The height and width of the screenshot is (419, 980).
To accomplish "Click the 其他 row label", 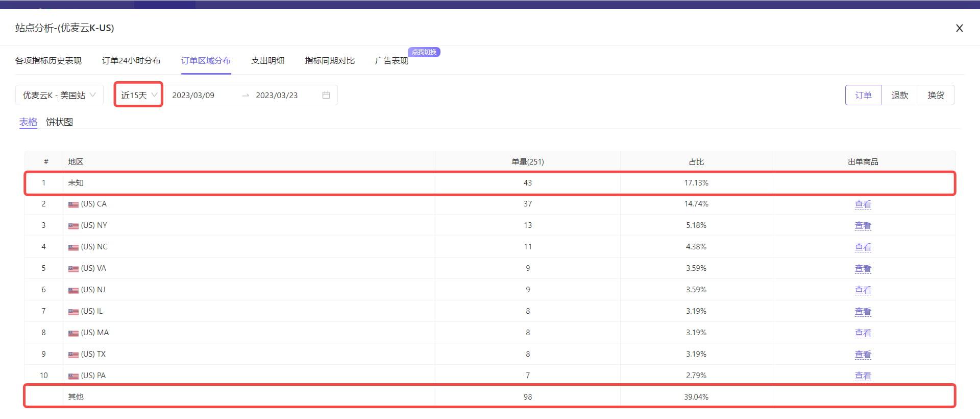I will (76, 397).
